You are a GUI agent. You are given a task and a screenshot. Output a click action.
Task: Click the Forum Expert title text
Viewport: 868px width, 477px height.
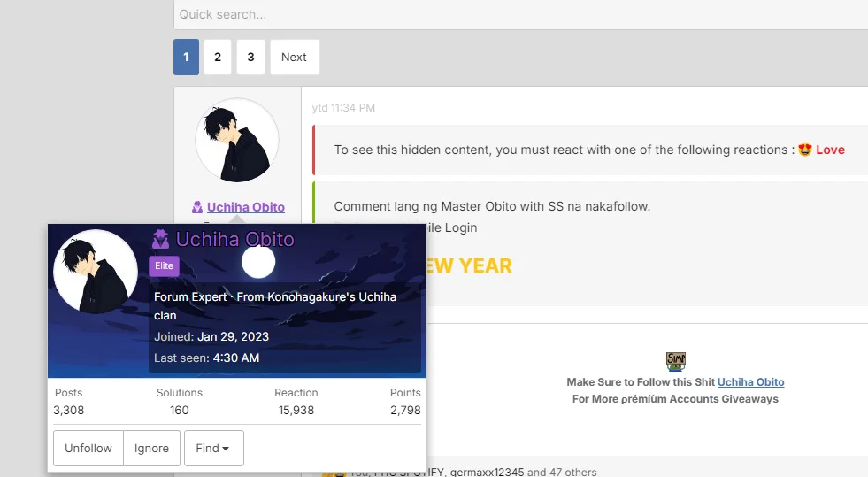click(x=190, y=296)
